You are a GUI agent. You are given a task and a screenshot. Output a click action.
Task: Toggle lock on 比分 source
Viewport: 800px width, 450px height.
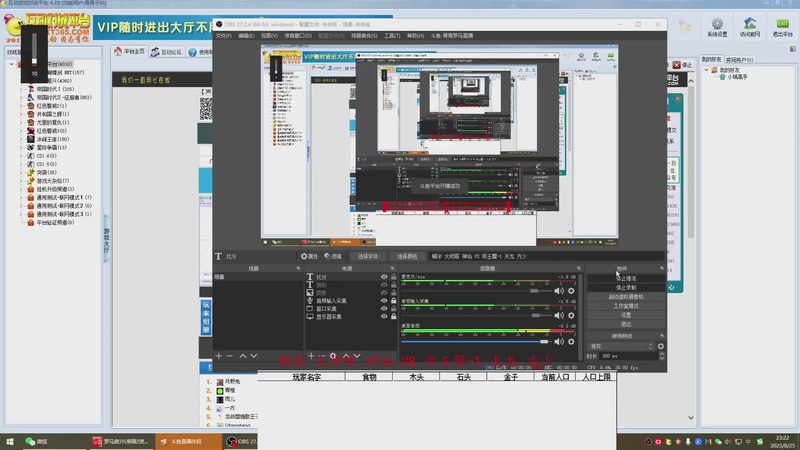393,277
